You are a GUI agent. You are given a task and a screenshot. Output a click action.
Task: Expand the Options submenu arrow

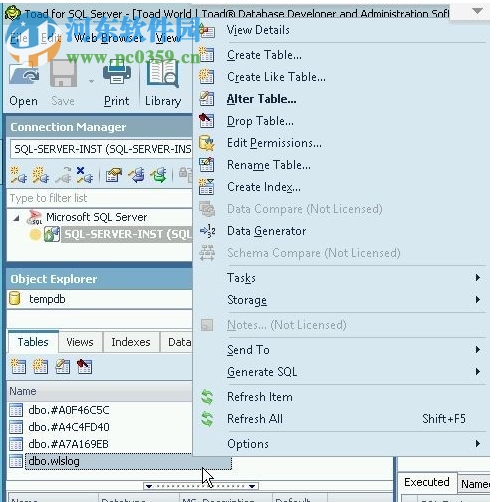478,443
